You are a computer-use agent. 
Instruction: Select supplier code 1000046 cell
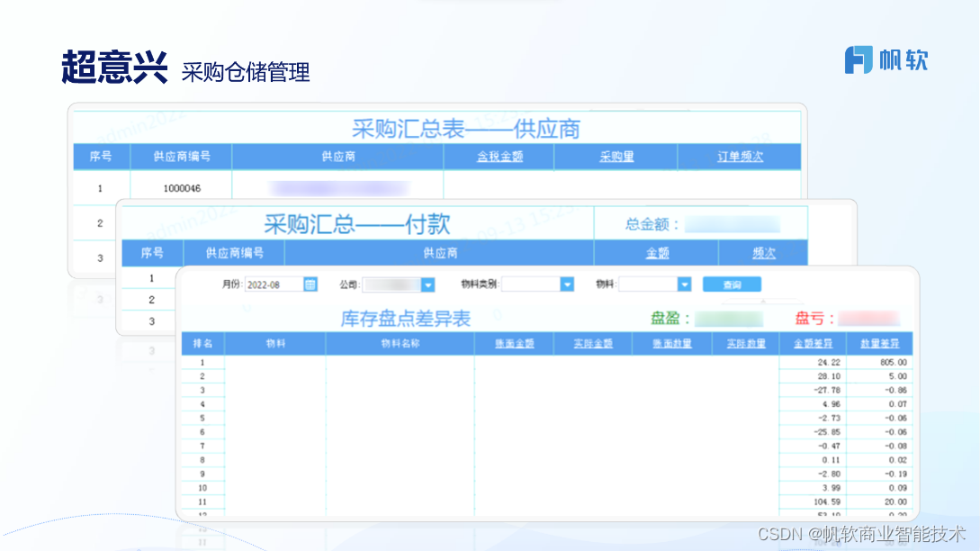click(x=181, y=187)
